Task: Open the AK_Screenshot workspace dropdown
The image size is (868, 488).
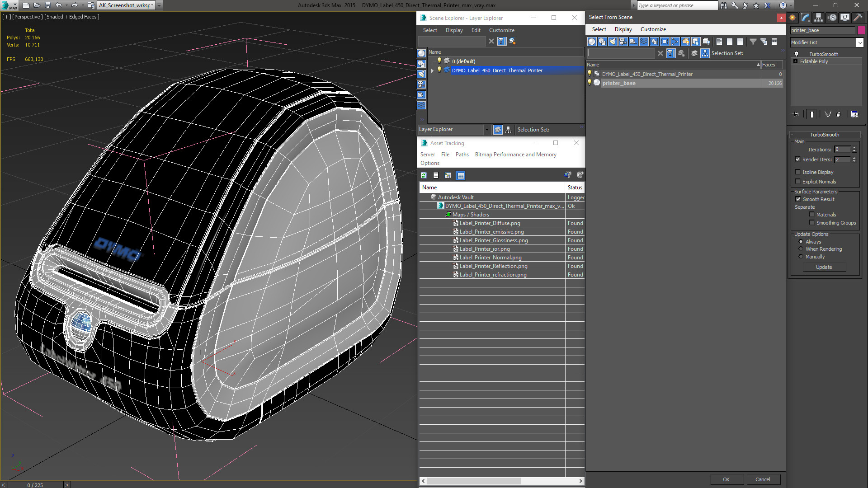Action: [x=153, y=5]
